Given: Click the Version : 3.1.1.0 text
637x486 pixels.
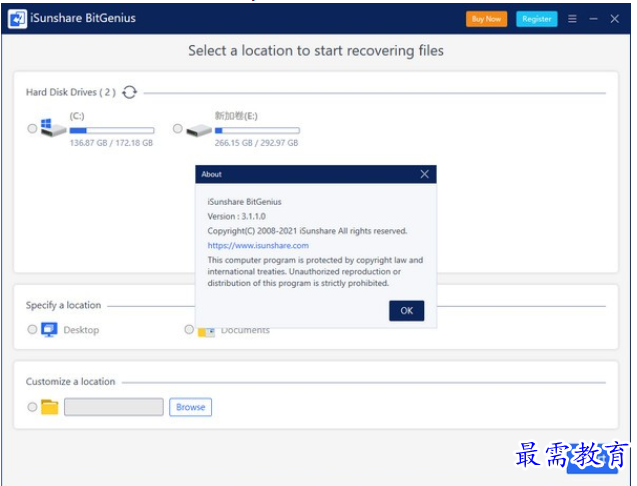Looking at the screenshot, I should [x=236, y=216].
